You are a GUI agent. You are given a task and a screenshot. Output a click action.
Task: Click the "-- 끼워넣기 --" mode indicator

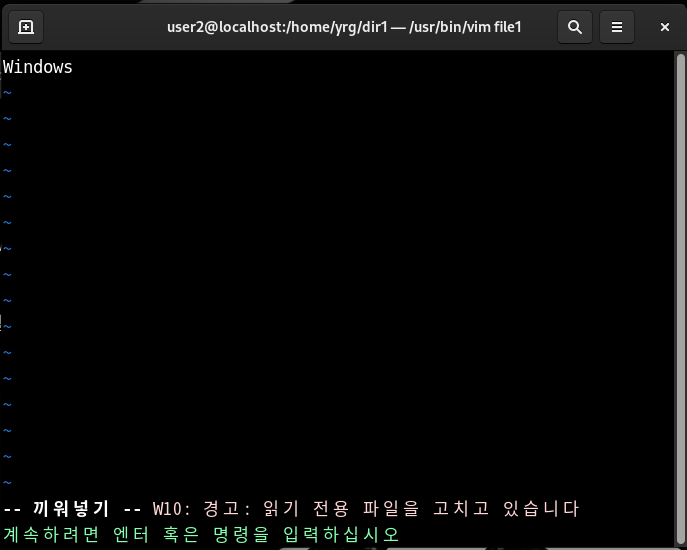pos(72,508)
